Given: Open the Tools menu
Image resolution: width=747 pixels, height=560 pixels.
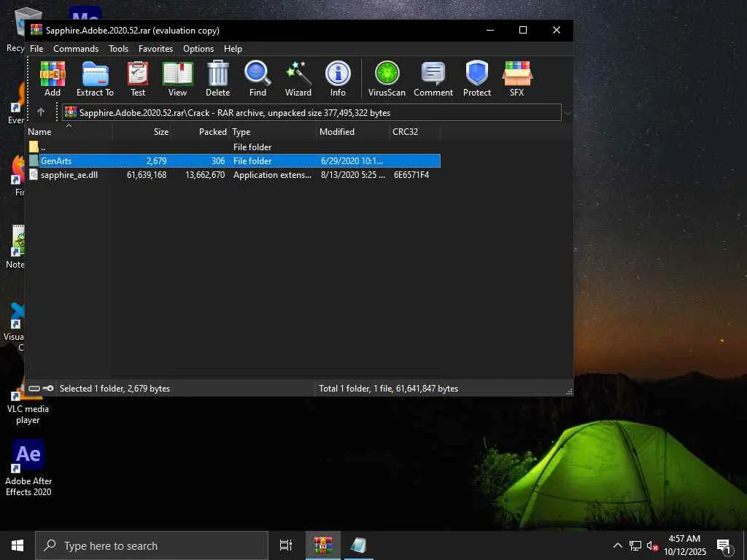Looking at the screenshot, I should point(118,49).
